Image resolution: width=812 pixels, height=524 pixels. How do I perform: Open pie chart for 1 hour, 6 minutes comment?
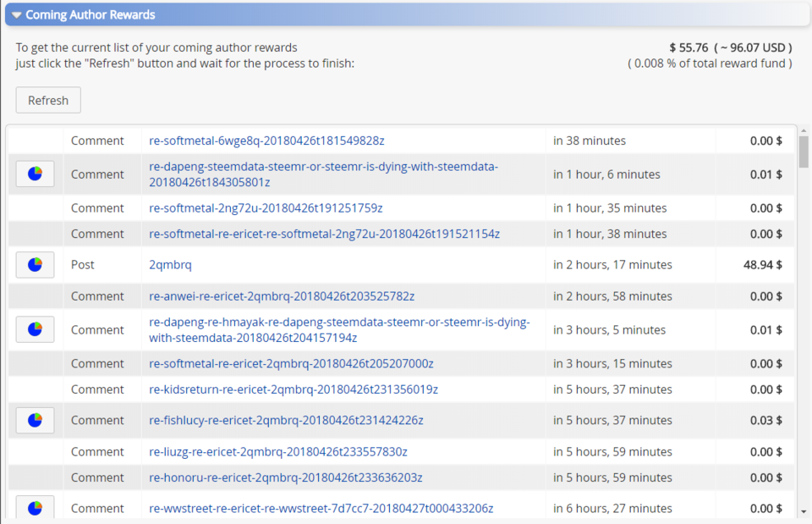pyautogui.click(x=35, y=174)
